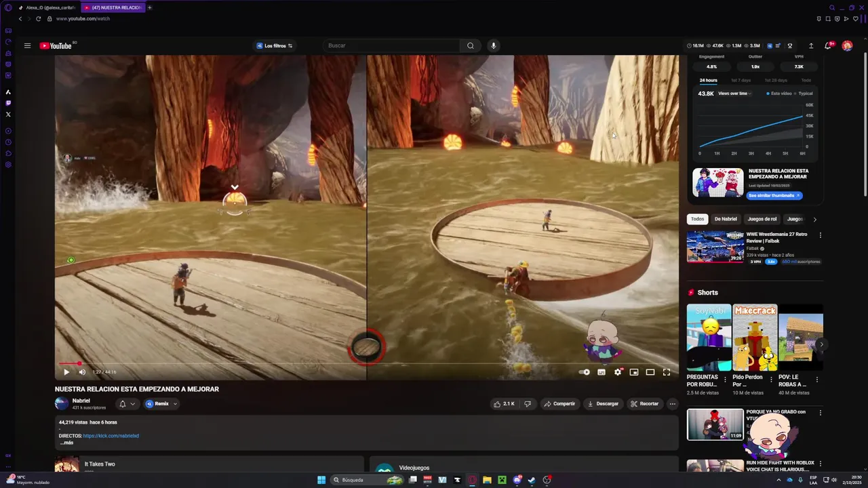
Task: Click See similar thumbnails button
Action: (x=774, y=195)
